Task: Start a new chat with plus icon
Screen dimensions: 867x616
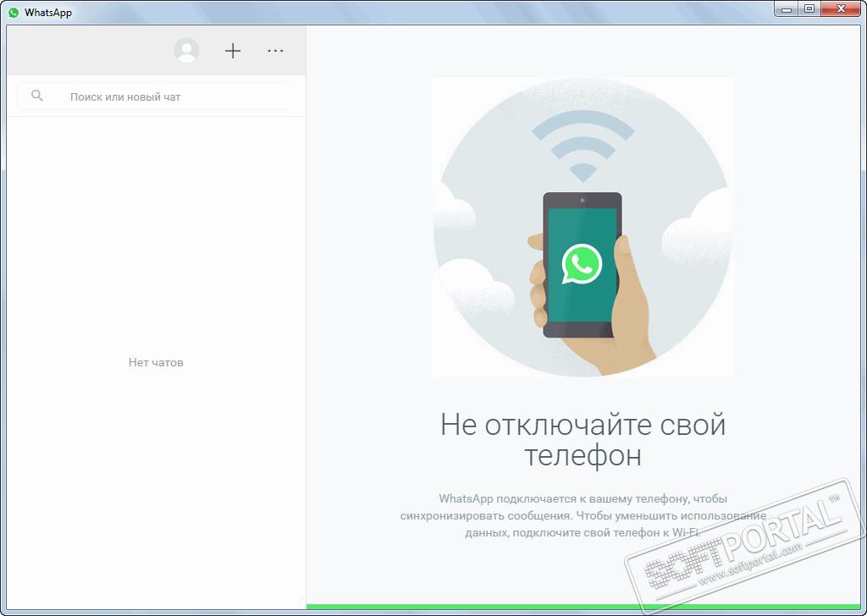Action: point(233,51)
